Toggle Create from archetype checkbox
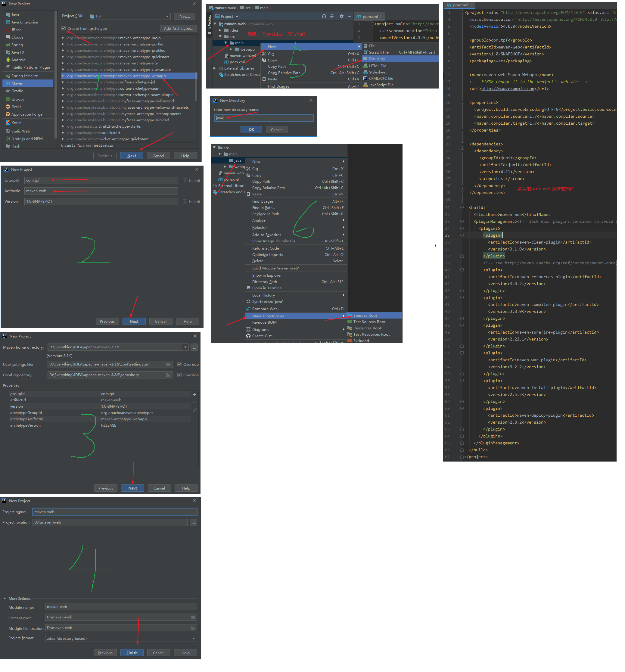625x672 pixels. tap(64, 28)
